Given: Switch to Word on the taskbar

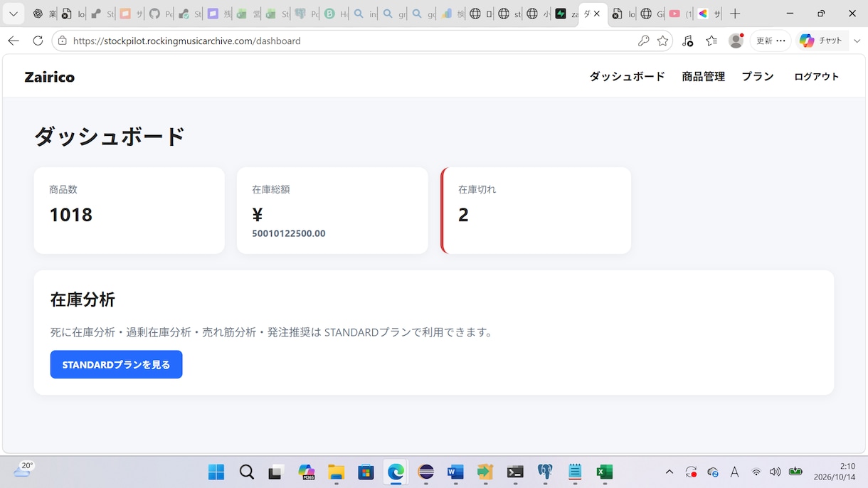Looking at the screenshot, I should click(455, 472).
